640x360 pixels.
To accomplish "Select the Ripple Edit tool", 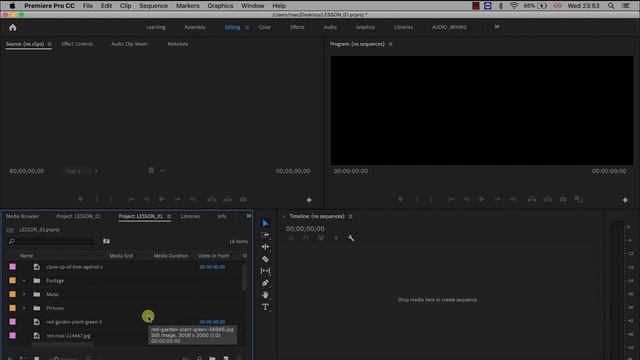I will click(265, 247).
